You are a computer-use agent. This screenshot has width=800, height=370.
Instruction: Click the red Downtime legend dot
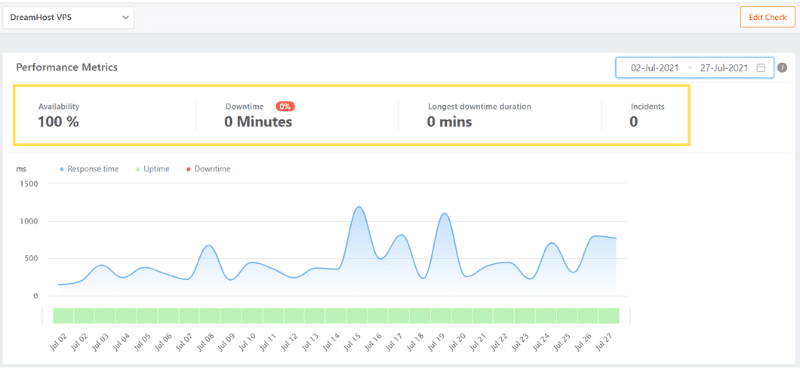pyautogui.click(x=188, y=169)
